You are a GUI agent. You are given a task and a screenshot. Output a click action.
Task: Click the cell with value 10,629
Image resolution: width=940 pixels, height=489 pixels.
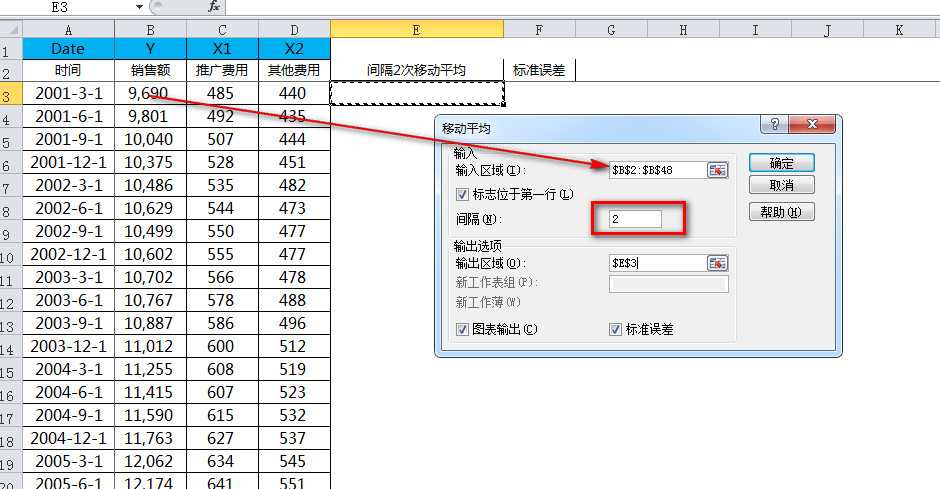pos(150,208)
